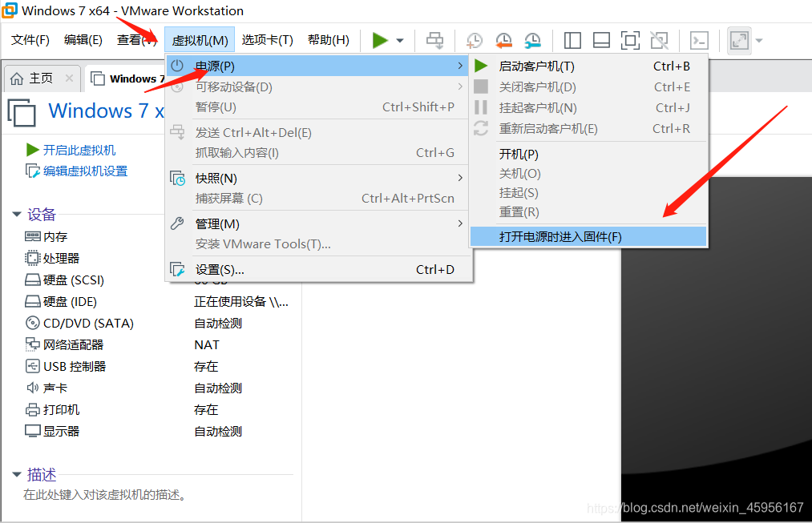Choose 抓取输入内容(I) menu item

pyautogui.click(x=317, y=153)
